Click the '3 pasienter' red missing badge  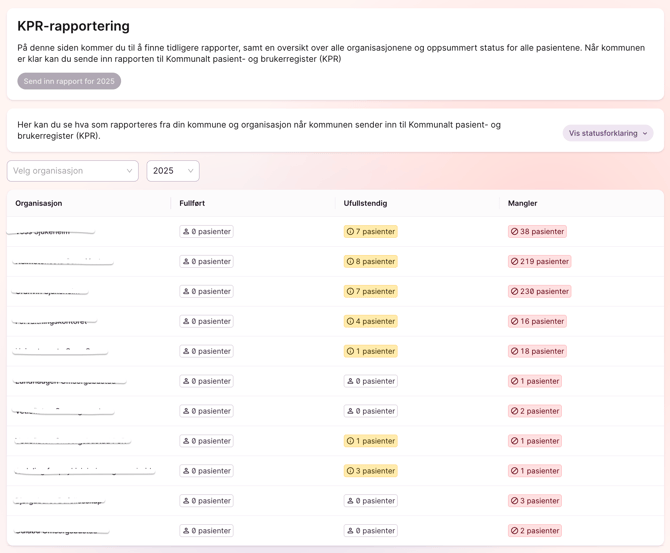pyautogui.click(x=535, y=501)
